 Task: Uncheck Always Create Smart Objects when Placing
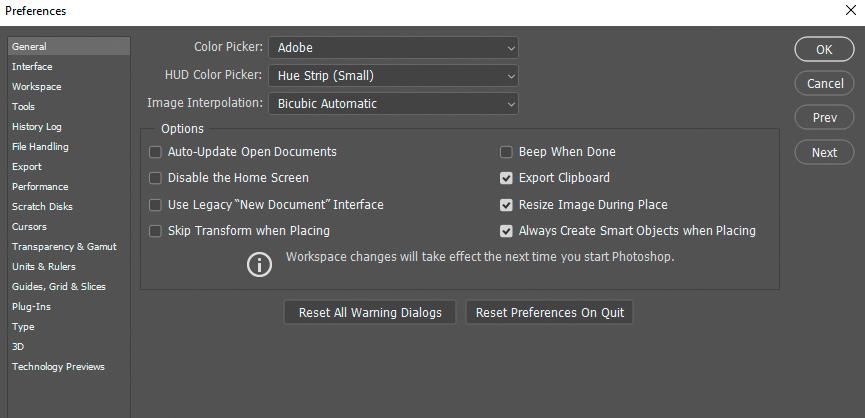506,231
